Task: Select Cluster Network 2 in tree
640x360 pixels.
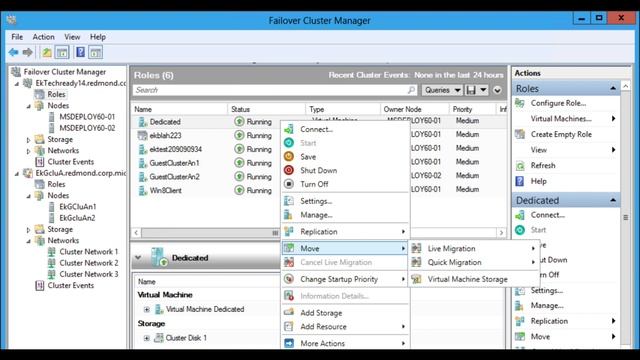Action: (x=89, y=263)
